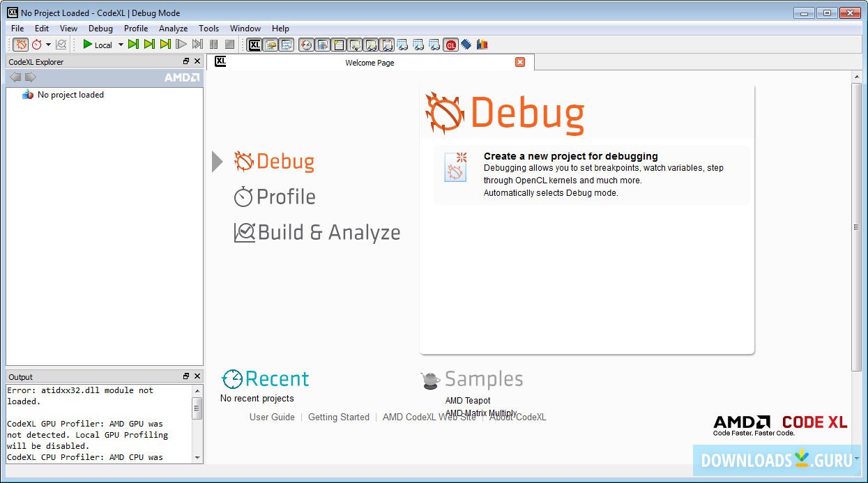868x483 pixels.
Task: Toggle CodeXL Explorer view XL toolbar icon
Action: pyautogui.click(x=254, y=45)
